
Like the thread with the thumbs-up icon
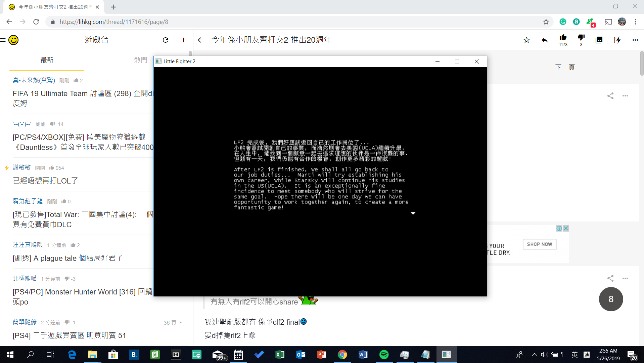coord(563,38)
